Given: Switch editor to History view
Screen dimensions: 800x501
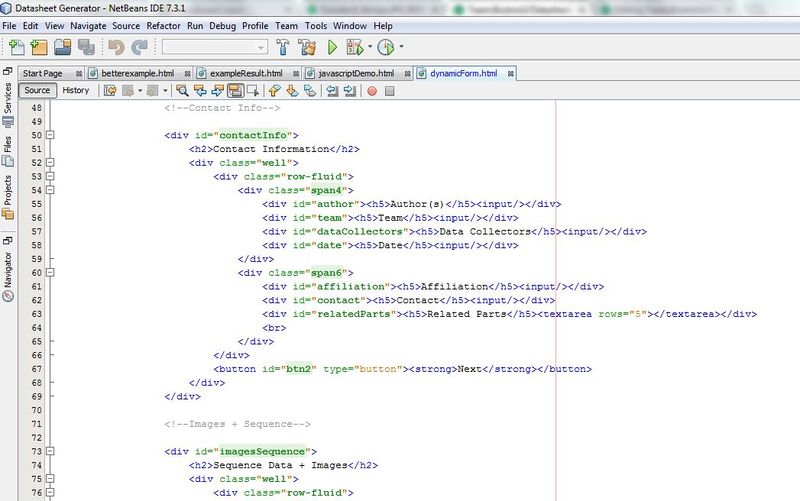Looking at the screenshot, I should (76, 91).
